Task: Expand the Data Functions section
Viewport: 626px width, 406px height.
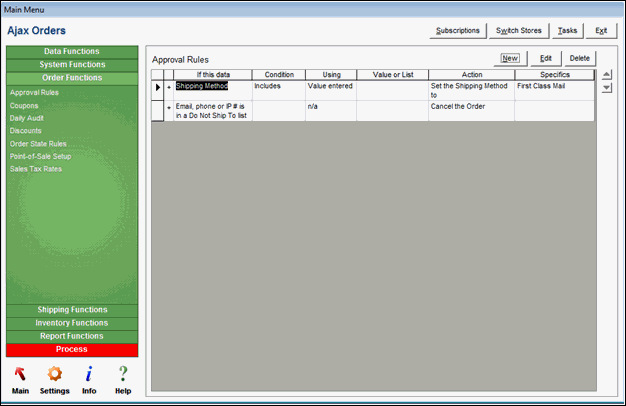Action: point(72,51)
